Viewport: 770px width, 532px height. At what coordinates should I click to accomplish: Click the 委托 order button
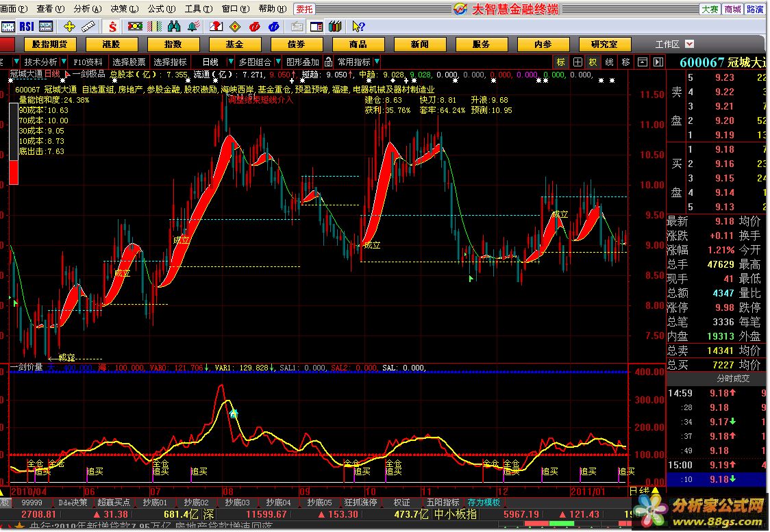(304, 9)
